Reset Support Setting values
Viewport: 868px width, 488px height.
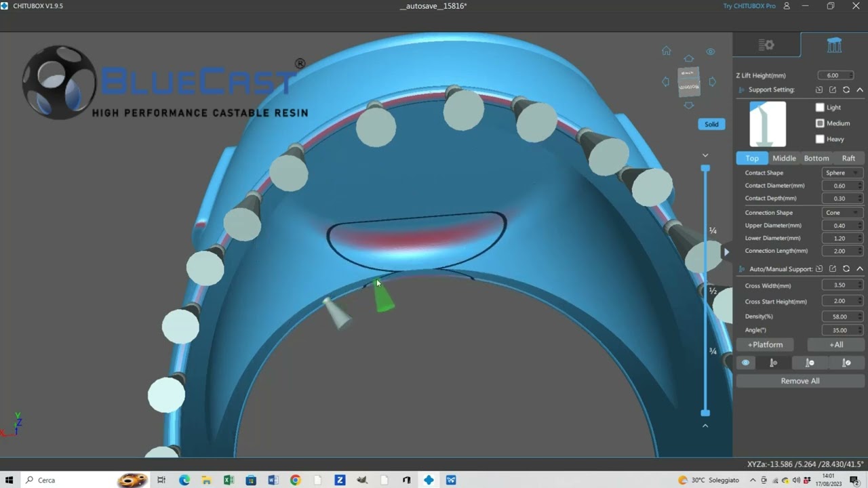pos(846,89)
